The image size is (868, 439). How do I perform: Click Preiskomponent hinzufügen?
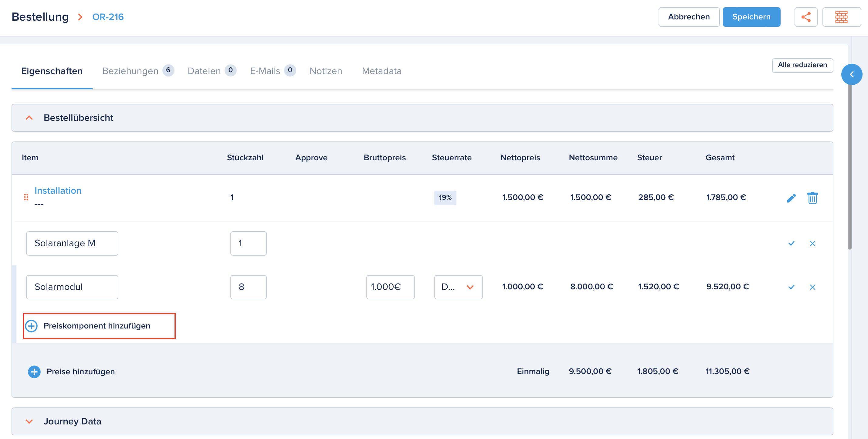(97, 326)
